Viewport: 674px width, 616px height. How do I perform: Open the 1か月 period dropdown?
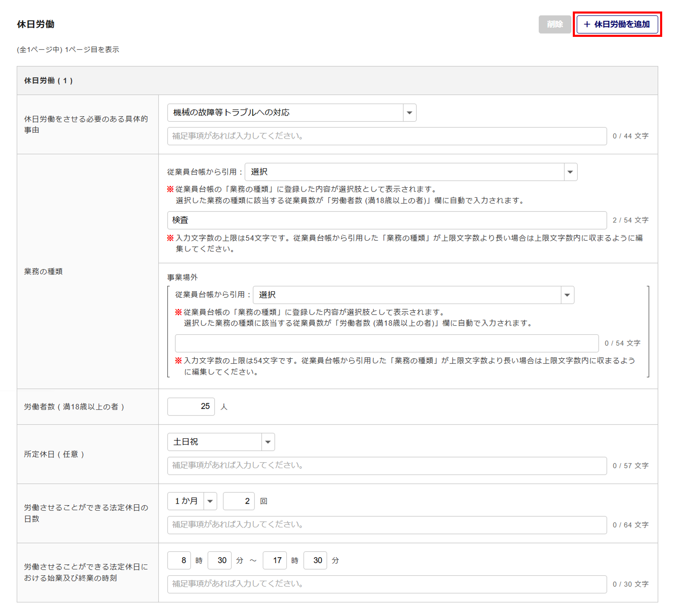click(x=192, y=501)
